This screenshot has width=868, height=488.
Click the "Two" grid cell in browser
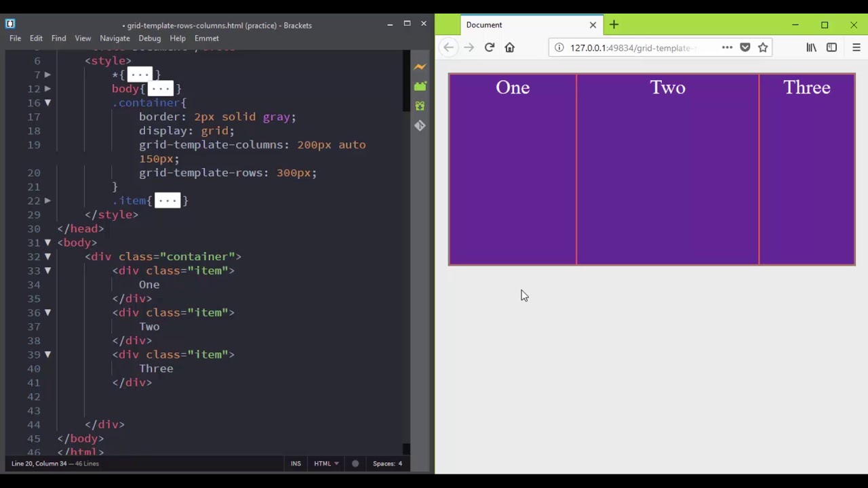(x=668, y=169)
